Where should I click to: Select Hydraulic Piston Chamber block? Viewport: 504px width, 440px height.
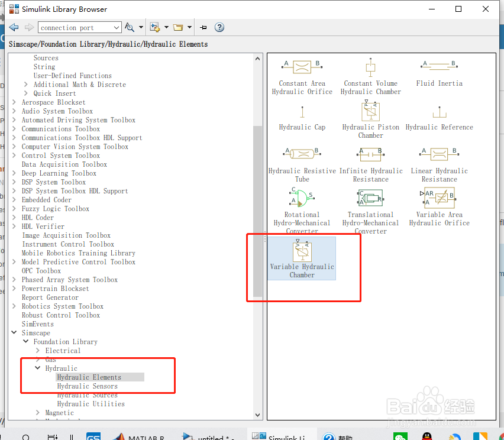tap(371, 119)
